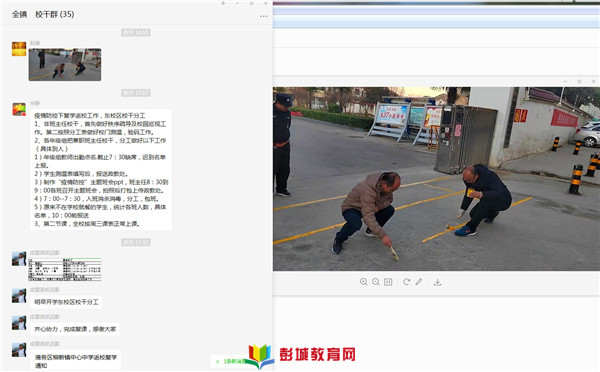Viewport: 600px width, 372px height.
Task: Select the message '齐心协力，完成复课，感谢大家'
Action: pyautogui.click(x=75, y=329)
